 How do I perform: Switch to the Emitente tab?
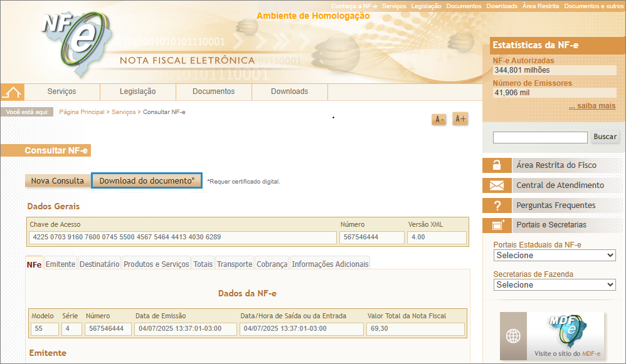61,264
